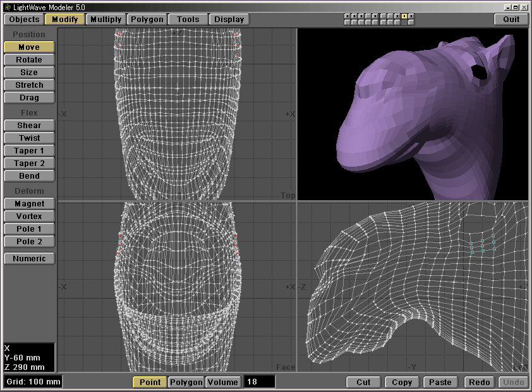Activate the Rotate tool
This screenshot has height=392, width=532.
coord(29,60)
